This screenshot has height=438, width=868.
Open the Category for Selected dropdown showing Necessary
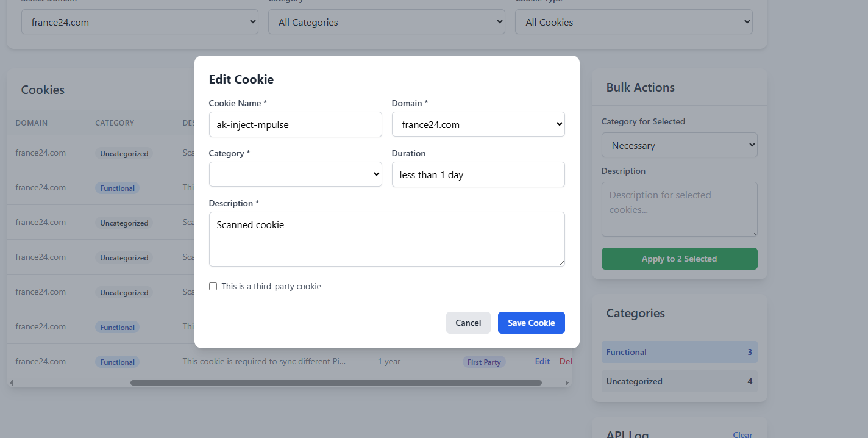tap(679, 145)
